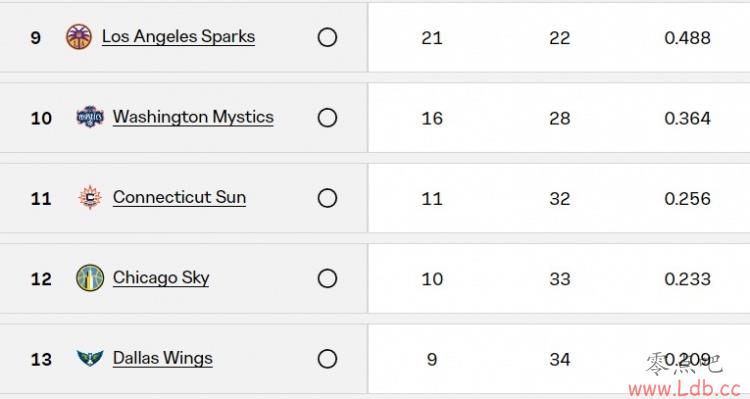The width and height of the screenshot is (750, 399).
Task: Open the Chicago Sky team link
Action: [161, 278]
